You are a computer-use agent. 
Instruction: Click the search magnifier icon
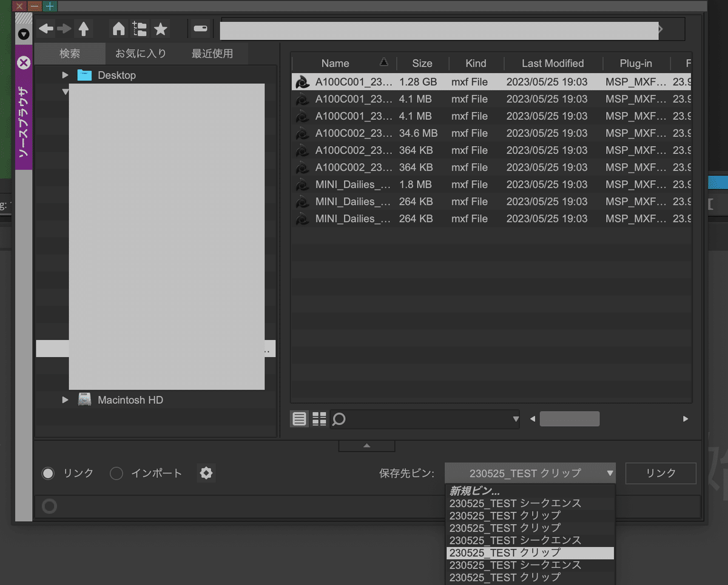coord(339,419)
